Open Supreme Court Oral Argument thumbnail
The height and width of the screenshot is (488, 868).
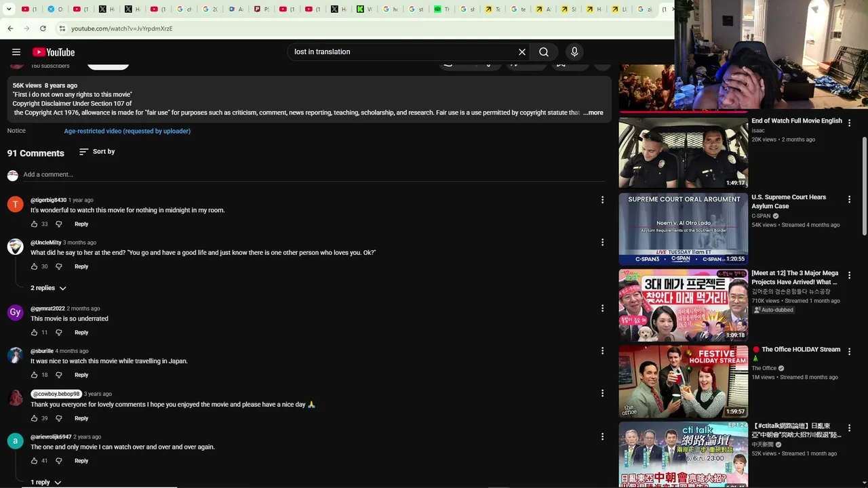coord(683,229)
